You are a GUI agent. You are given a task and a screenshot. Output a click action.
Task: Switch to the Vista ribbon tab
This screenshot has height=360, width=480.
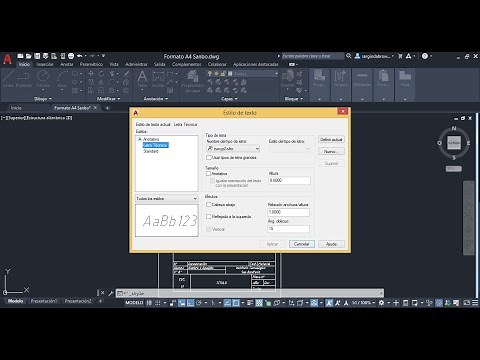point(114,64)
